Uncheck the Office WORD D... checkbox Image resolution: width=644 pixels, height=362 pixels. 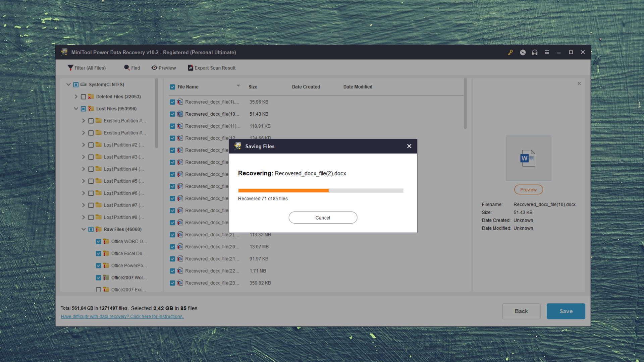(98, 241)
